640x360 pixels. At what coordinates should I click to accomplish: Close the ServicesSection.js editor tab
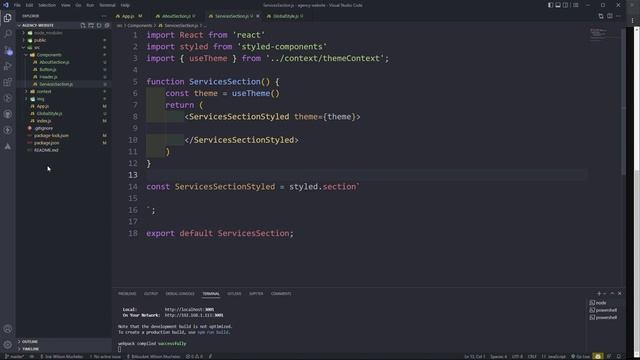[x=258, y=16]
